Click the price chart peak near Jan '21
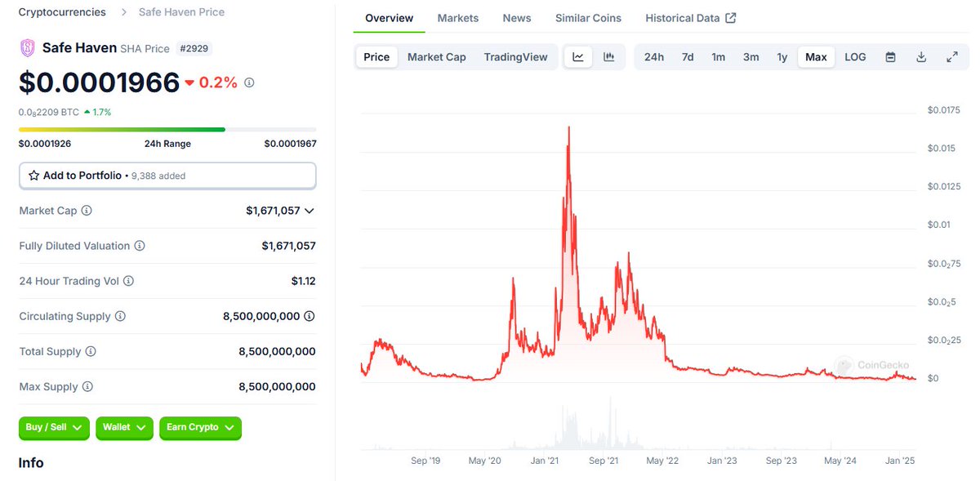 (568, 128)
